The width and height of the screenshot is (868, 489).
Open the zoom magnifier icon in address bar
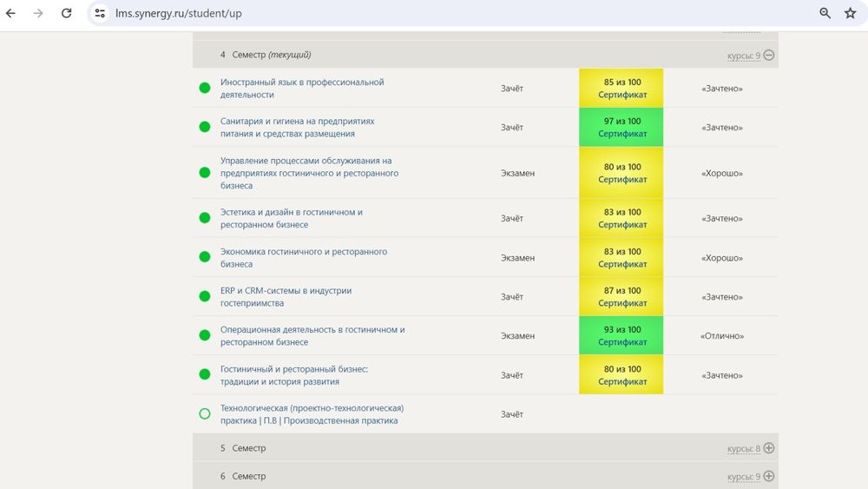(825, 14)
